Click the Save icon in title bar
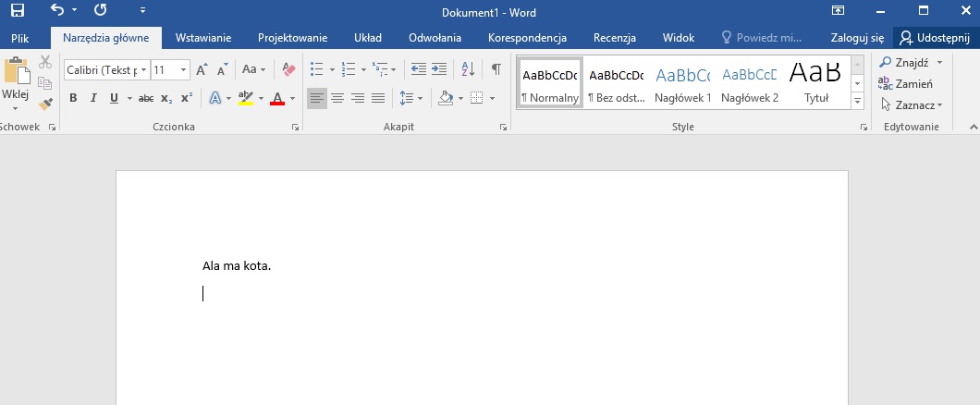 (17, 11)
